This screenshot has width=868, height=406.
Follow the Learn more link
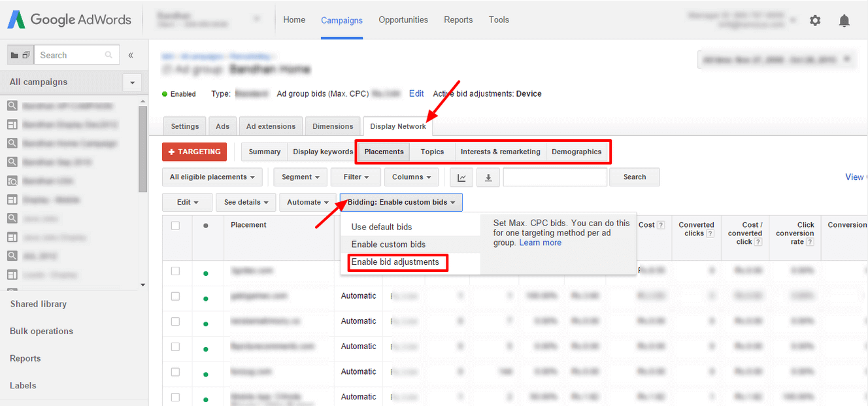point(540,243)
